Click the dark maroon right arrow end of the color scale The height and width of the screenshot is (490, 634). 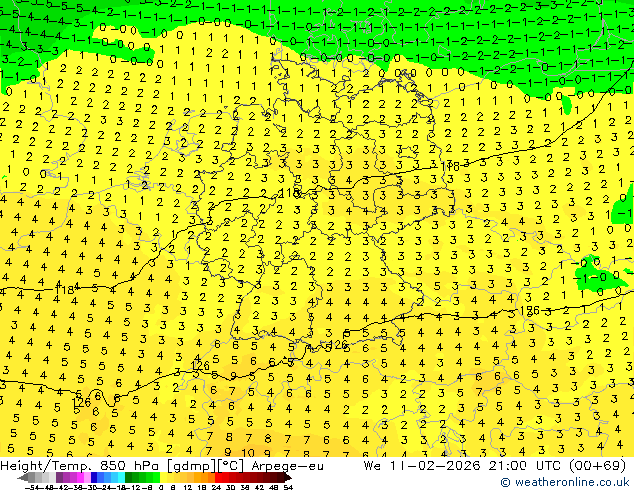287,478
